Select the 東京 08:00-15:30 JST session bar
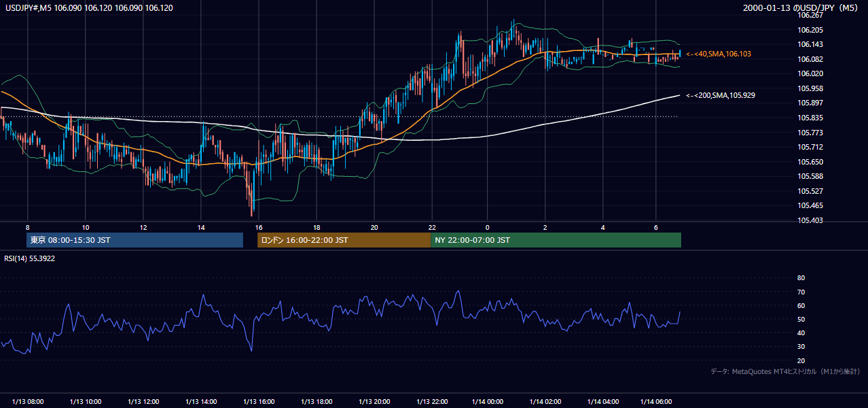868x408 pixels. coord(134,240)
